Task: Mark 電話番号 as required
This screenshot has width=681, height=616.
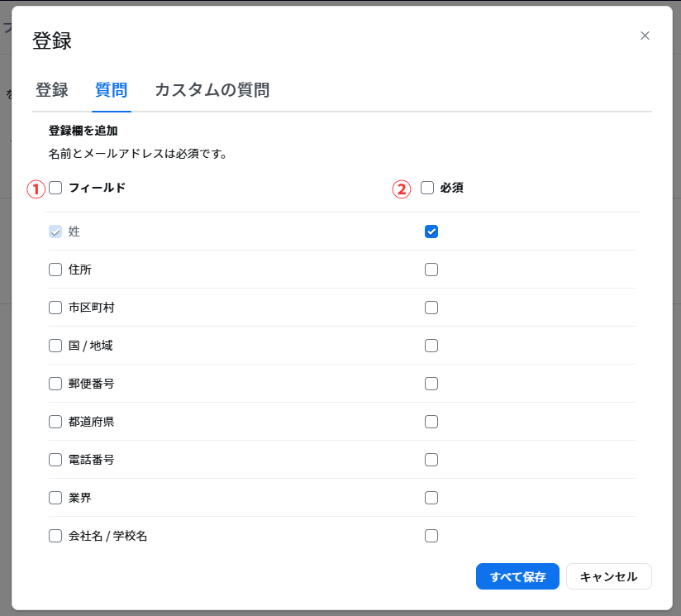Action: (x=431, y=460)
